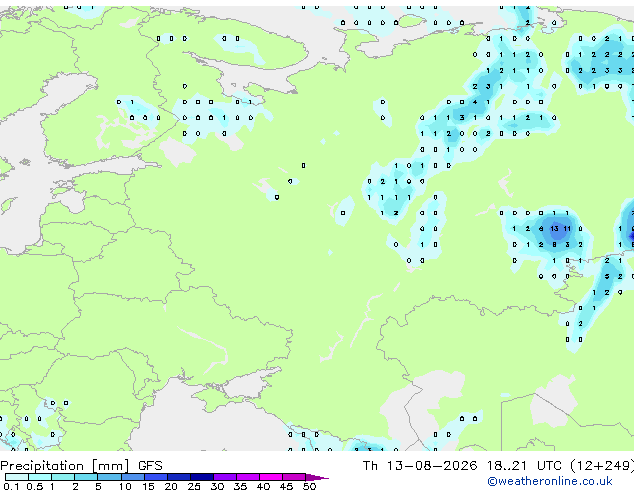
Task: Click the '(12+249)' forecast offset text
Action: coord(602,466)
